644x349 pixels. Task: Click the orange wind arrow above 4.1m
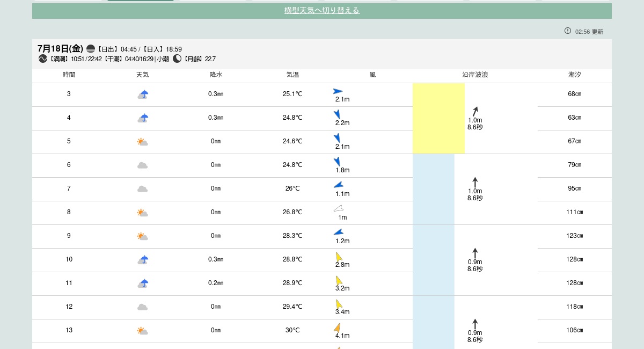tap(337, 328)
